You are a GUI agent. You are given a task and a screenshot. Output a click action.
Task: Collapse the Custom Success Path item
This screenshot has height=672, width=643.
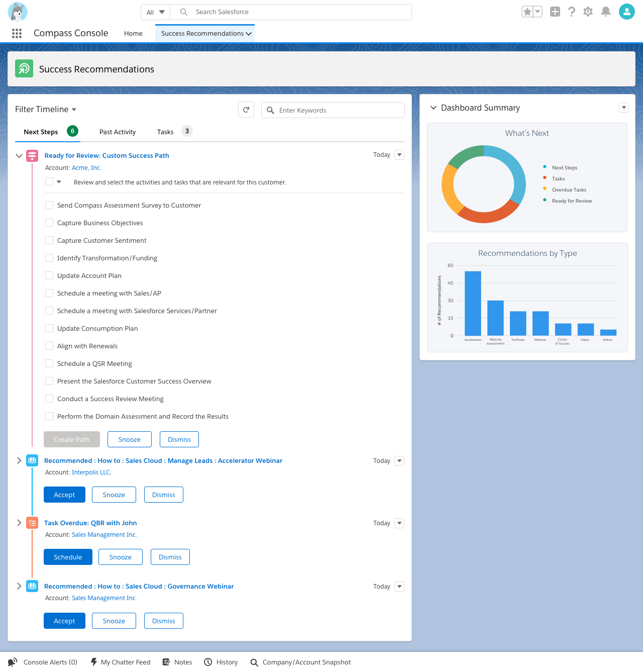19,156
